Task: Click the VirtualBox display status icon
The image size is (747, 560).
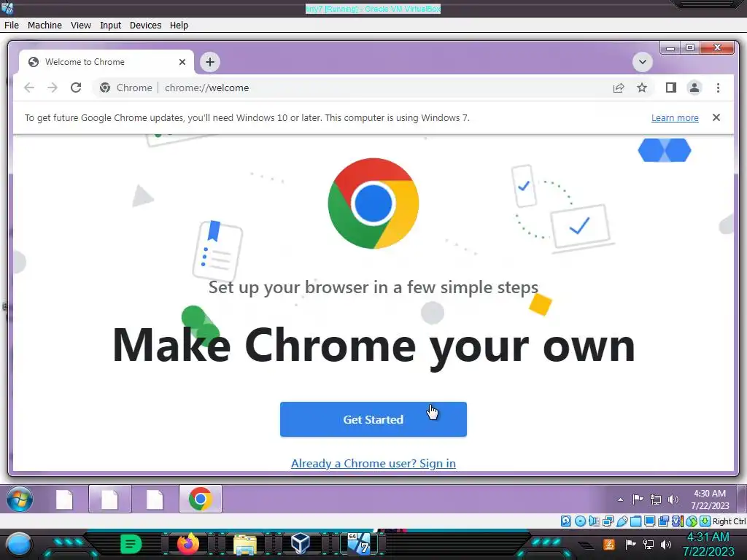Action: point(649,521)
